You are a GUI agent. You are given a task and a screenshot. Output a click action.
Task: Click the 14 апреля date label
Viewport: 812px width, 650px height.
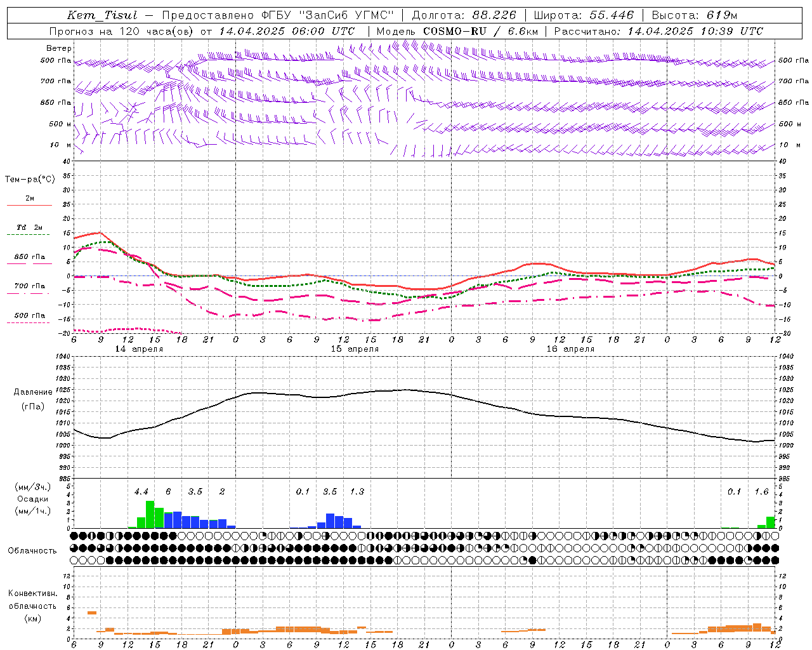click(139, 349)
